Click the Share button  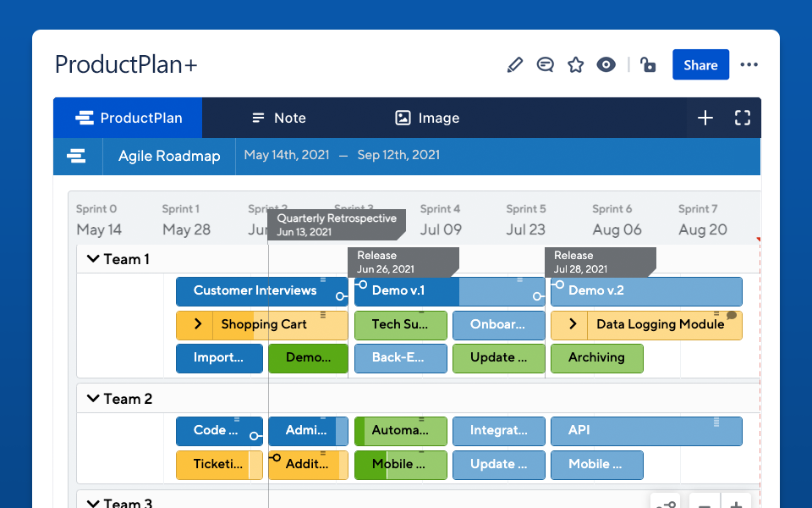coord(700,64)
